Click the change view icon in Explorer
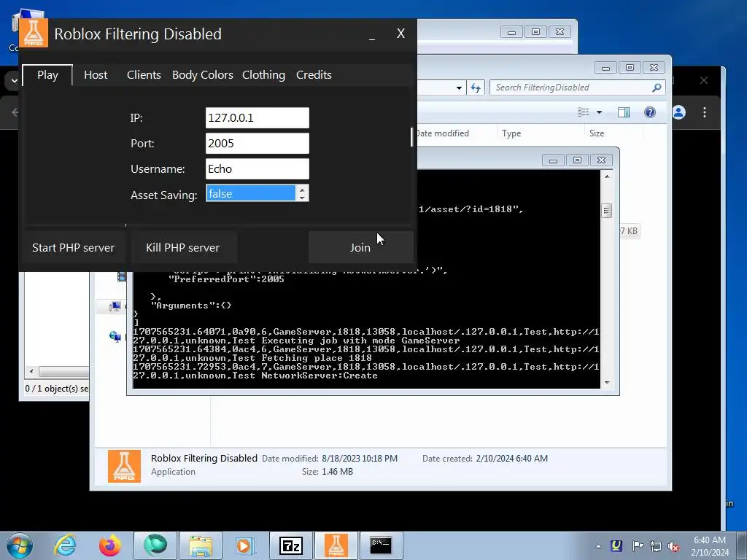Screen dimensions: 747x560 583,112
